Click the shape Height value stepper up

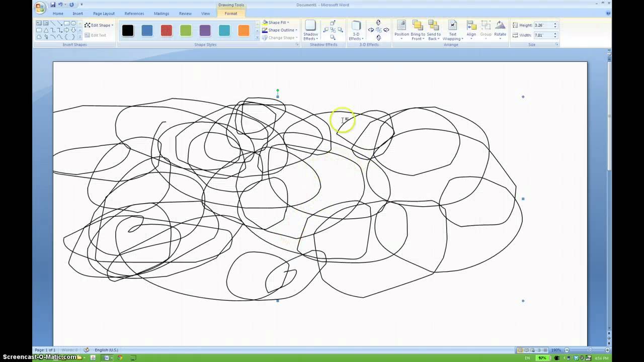[554, 22]
